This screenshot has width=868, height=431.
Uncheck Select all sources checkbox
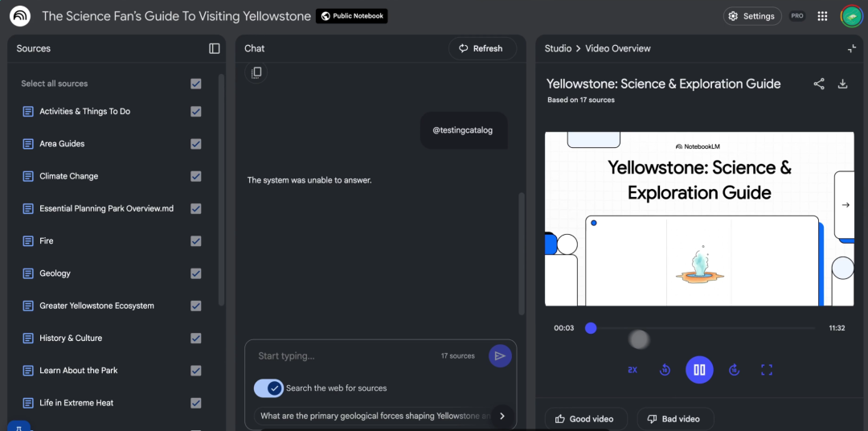(x=195, y=84)
